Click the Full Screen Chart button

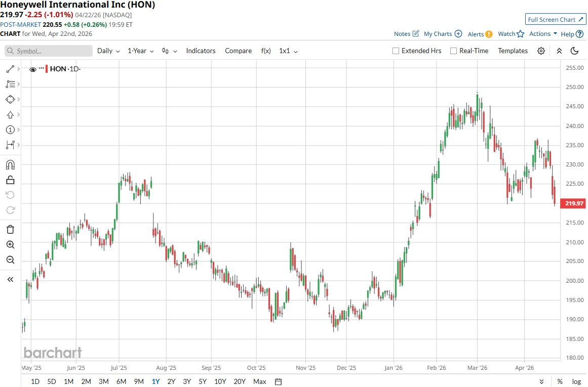555,20
